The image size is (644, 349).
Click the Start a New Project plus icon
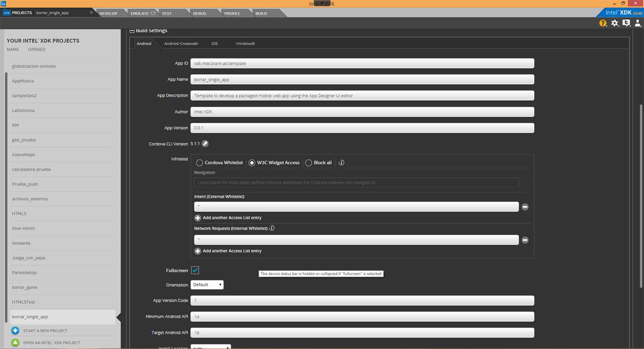tap(16, 331)
